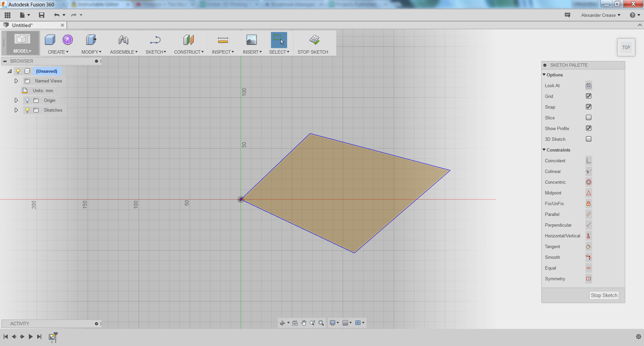644x346 pixels.
Task: Play the timeline
Action: point(31,337)
